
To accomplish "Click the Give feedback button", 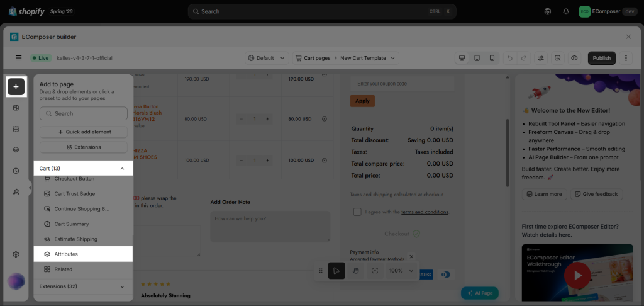I will pyautogui.click(x=596, y=194).
